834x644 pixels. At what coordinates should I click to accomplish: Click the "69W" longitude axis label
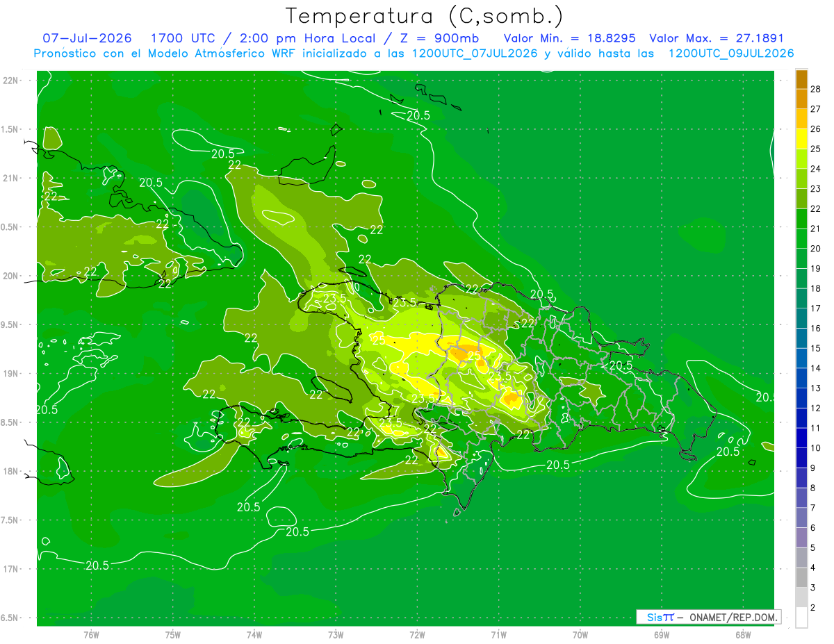(662, 634)
